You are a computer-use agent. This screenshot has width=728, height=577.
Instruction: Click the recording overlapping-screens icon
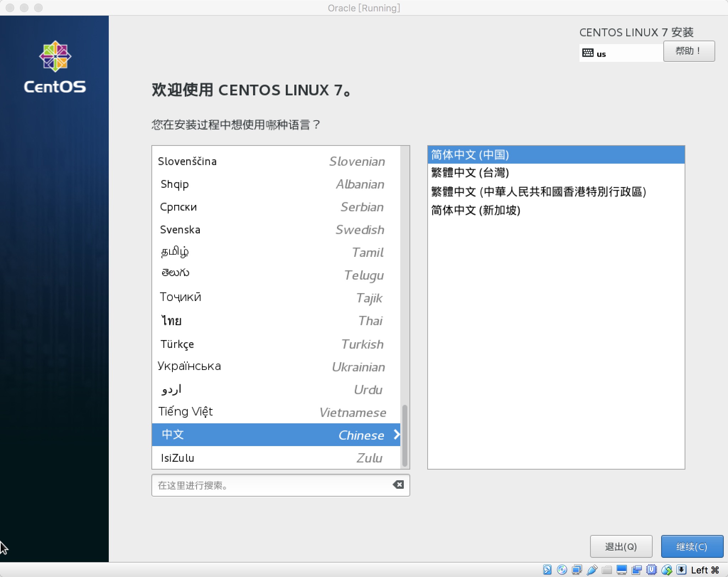tap(637, 570)
